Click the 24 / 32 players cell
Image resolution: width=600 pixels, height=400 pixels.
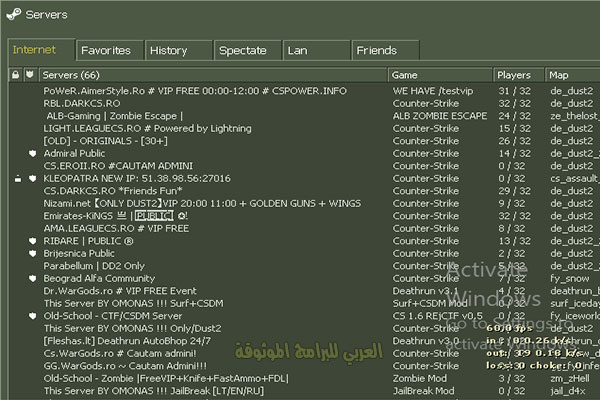coord(515,116)
